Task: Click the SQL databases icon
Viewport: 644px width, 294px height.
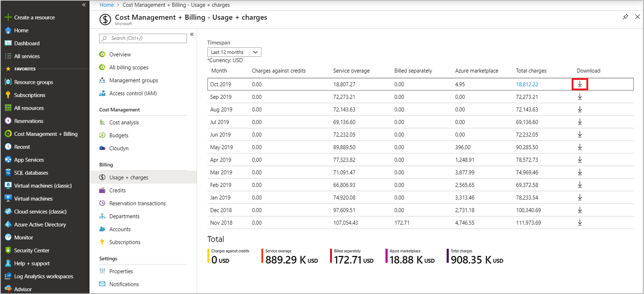Action: [x=8, y=173]
